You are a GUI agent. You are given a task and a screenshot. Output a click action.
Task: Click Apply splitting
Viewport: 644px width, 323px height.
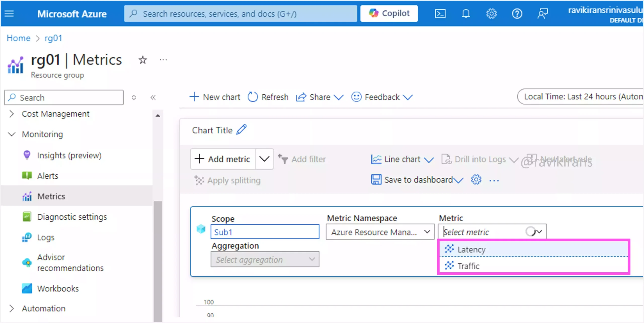(227, 181)
